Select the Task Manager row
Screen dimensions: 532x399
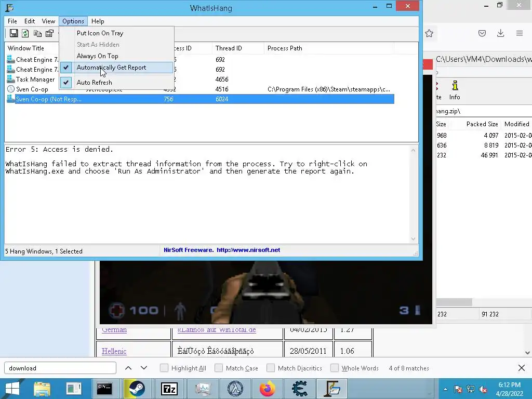pyautogui.click(x=199, y=79)
